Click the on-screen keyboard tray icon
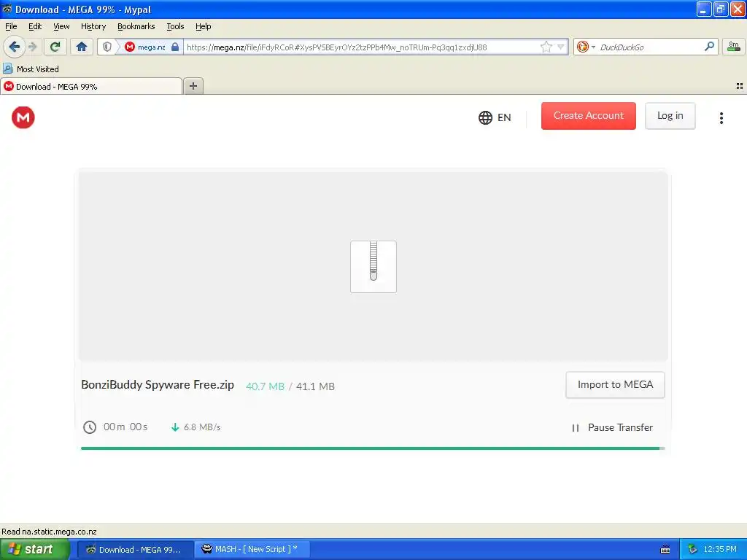 [665, 550]
